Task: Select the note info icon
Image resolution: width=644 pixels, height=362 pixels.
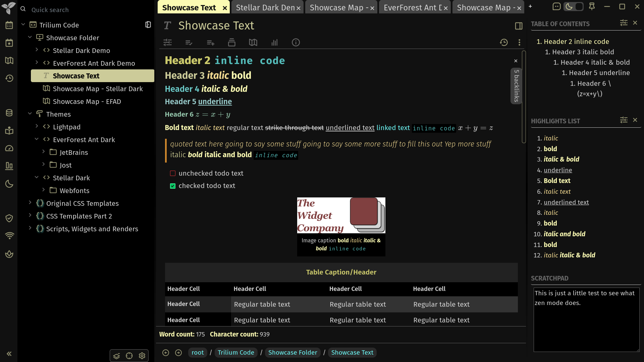Action: coord(296,42)
